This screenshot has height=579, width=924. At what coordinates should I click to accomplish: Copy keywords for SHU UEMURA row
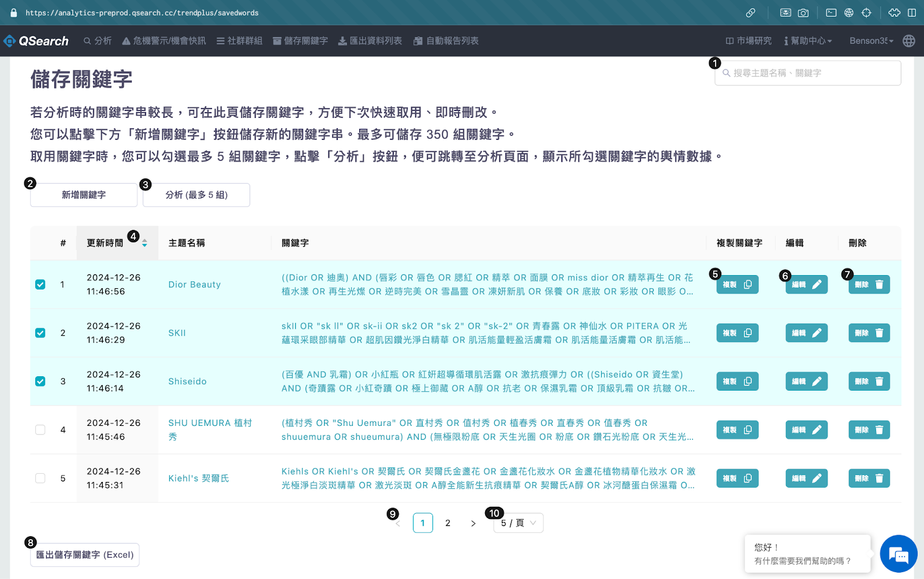(737, 430)
